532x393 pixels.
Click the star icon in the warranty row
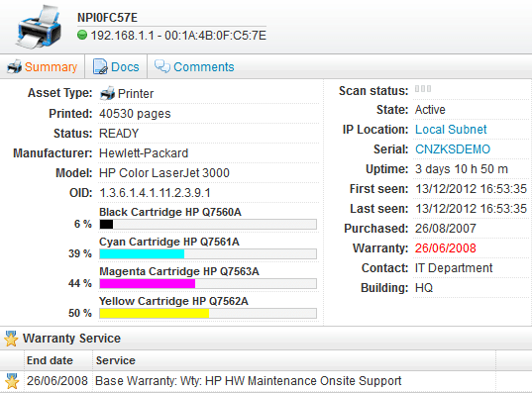12,381
